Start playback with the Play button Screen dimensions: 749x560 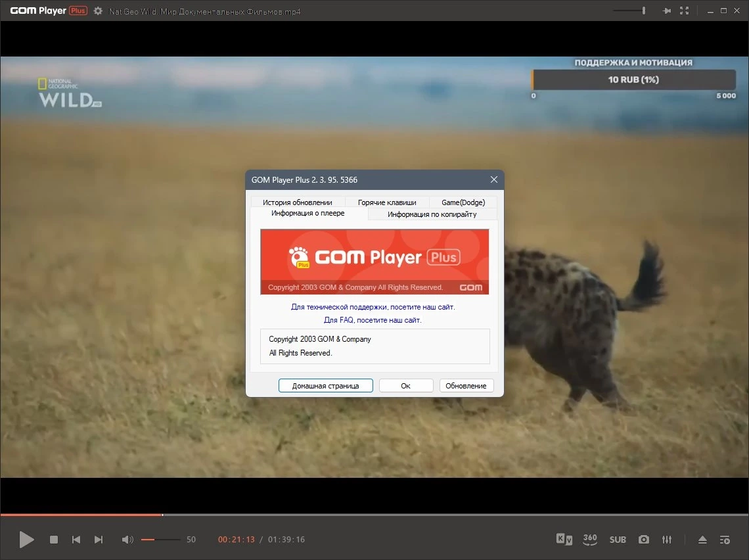[x=26, y=540]
